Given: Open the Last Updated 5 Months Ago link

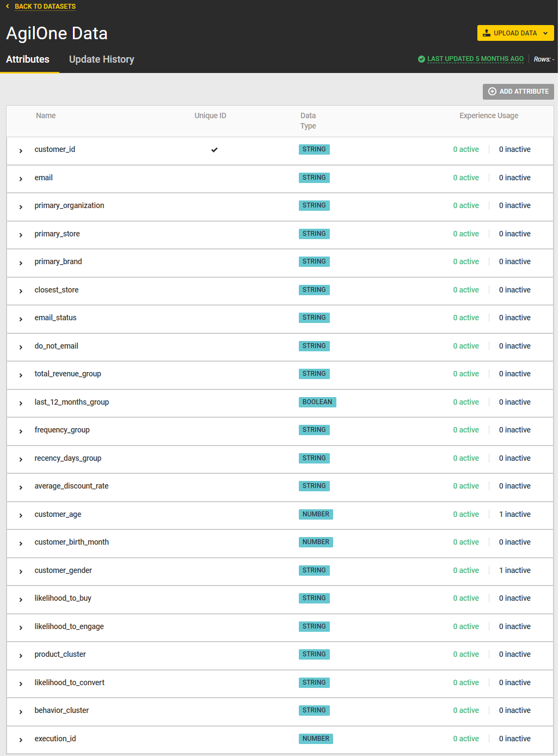Looking at the screenshot, I should [x=475, y=59].
